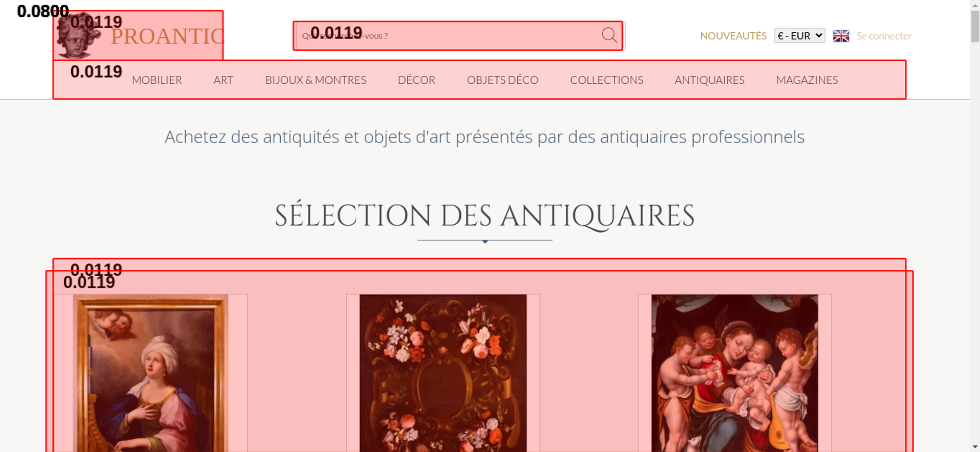Open the Madonna with cherubs painting
This screenshot has height=452, width=980.
pos(735,373)
